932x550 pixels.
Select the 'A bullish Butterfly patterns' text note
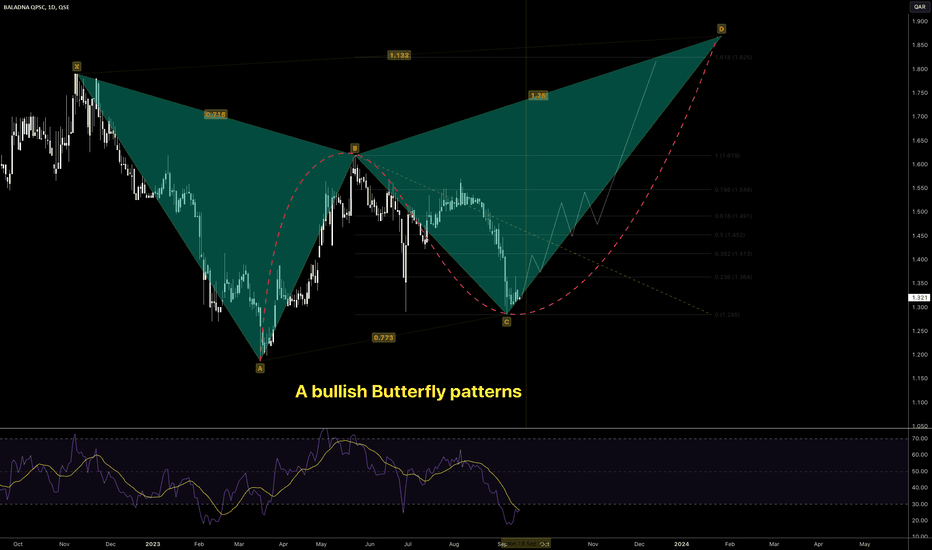[x=408, y=391]
